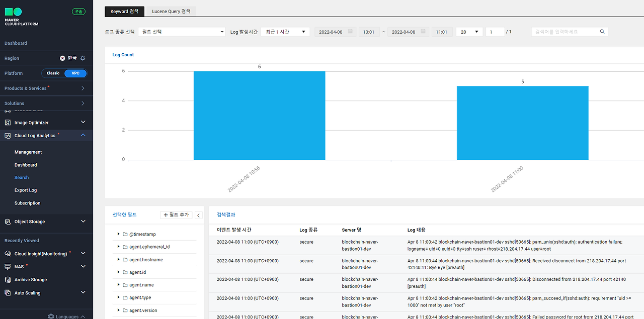Click the 11:00 bar with count 5
Image resolution: width=644 pixels, height=319 pixels.
(523, 123)
